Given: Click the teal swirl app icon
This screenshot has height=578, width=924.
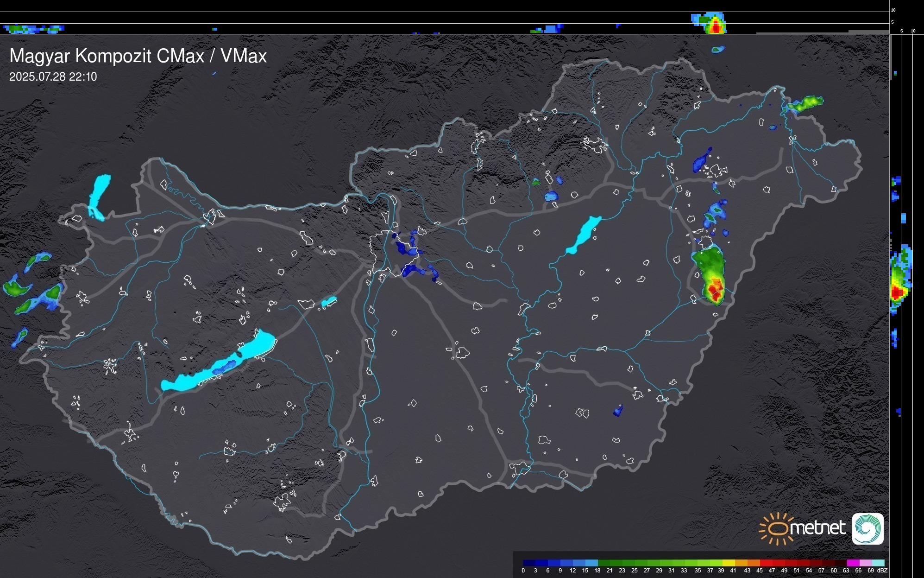Looking at the screenshot, I should 867,529.
